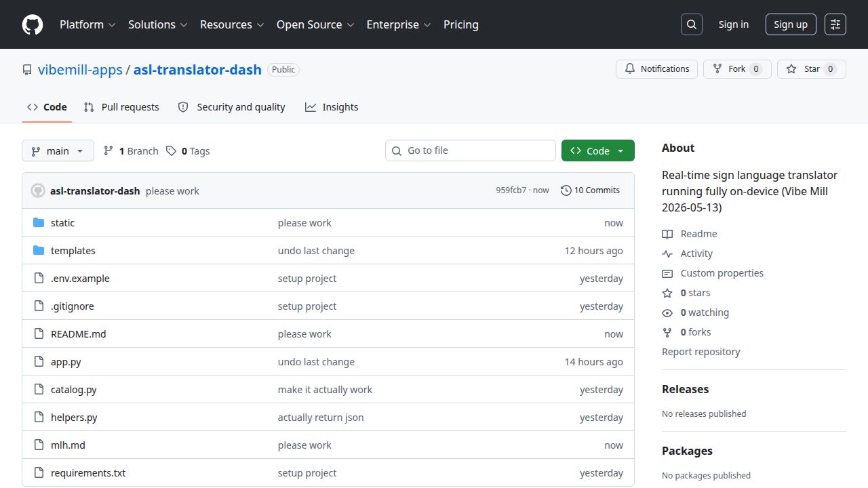Click the branch icon beside 1 Branch
Screen dimensions: 868x488
pos(108,151)
